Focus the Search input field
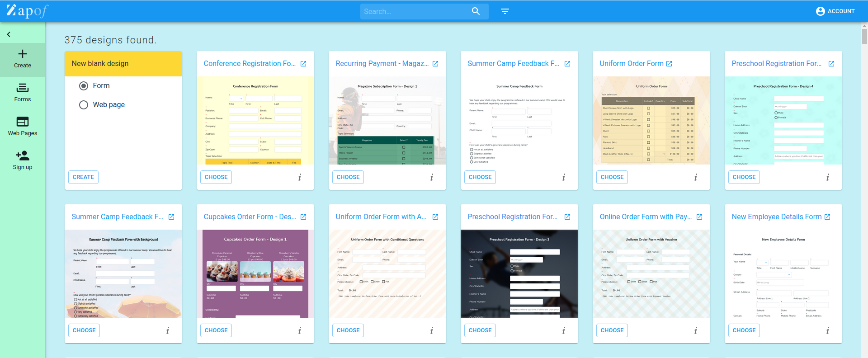The width and height of the screenshot is (868, 358). point(414,11)
